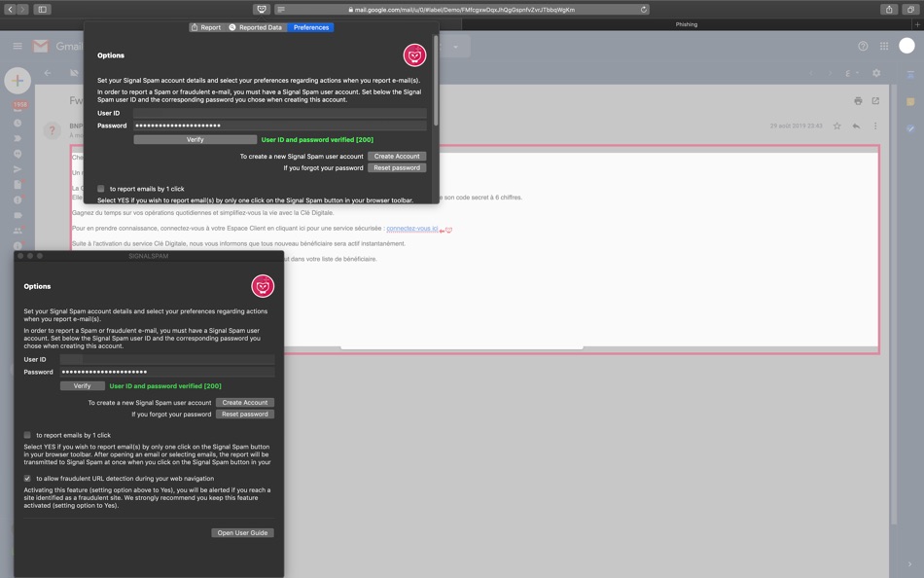Expand Gmail search options dropdown arrow

tap(455, 47)
